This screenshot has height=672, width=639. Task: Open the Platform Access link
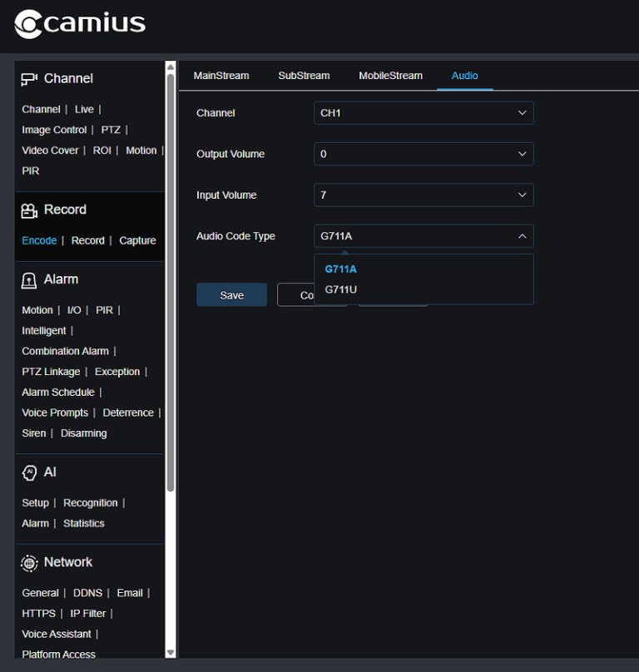[x=59, y=655]
